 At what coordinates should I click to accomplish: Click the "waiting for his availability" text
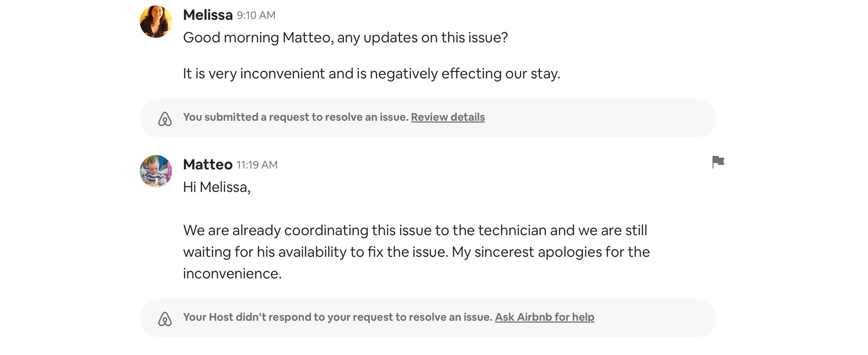(273, 252)
